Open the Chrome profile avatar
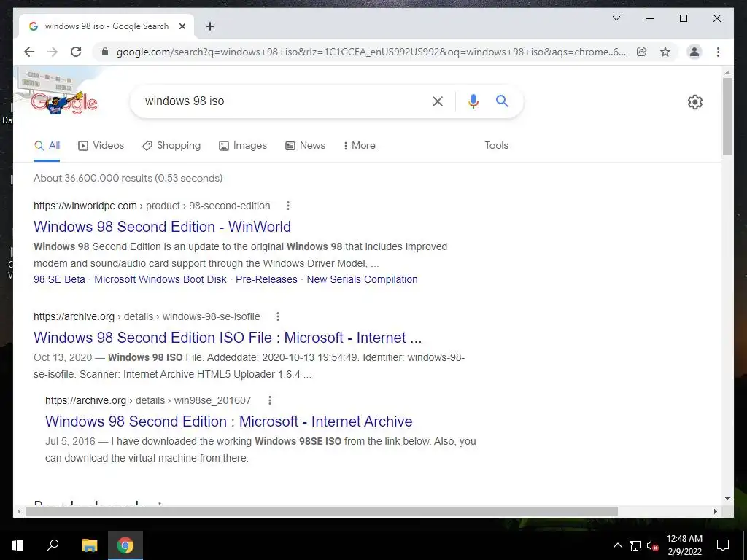 [x=694, y=52]
